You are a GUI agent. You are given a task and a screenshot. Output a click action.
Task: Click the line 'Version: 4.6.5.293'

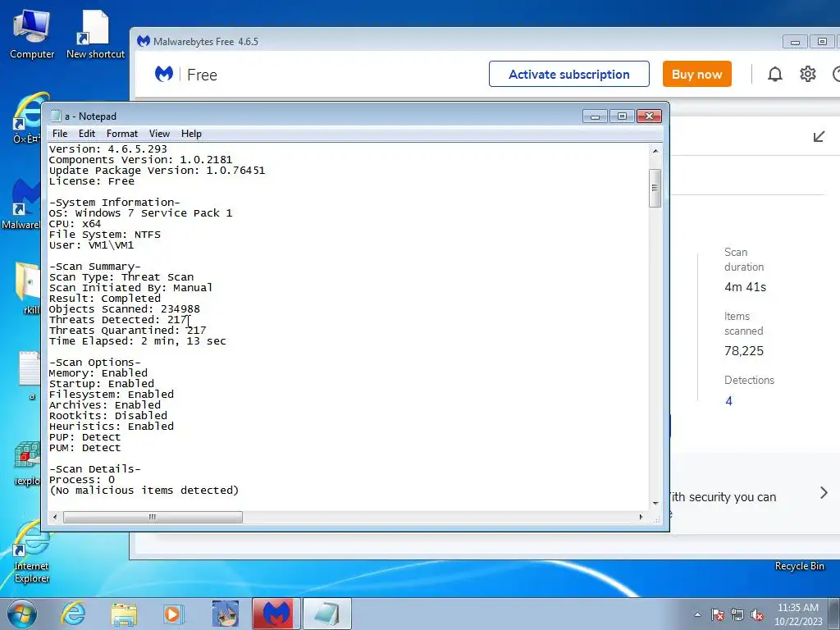(107, 149)
